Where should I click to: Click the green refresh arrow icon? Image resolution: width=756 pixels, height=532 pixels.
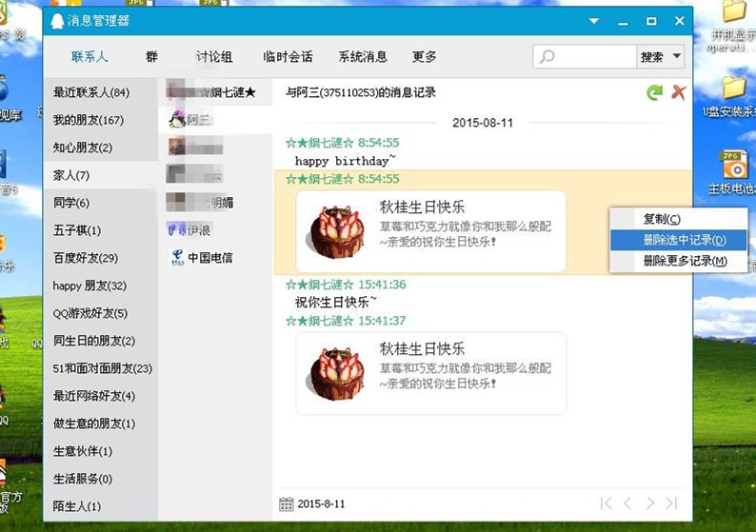[654, 92]
